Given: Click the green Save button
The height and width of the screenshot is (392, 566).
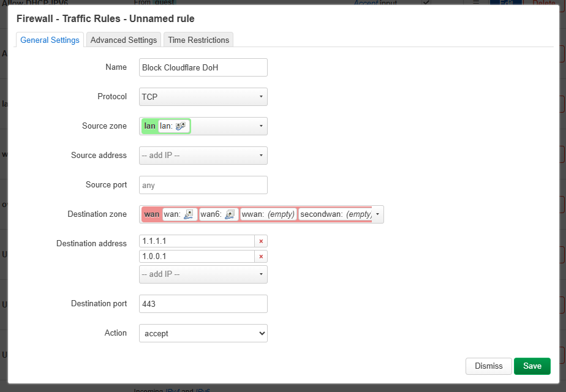Looking at the screenshot, I should 532,366.
